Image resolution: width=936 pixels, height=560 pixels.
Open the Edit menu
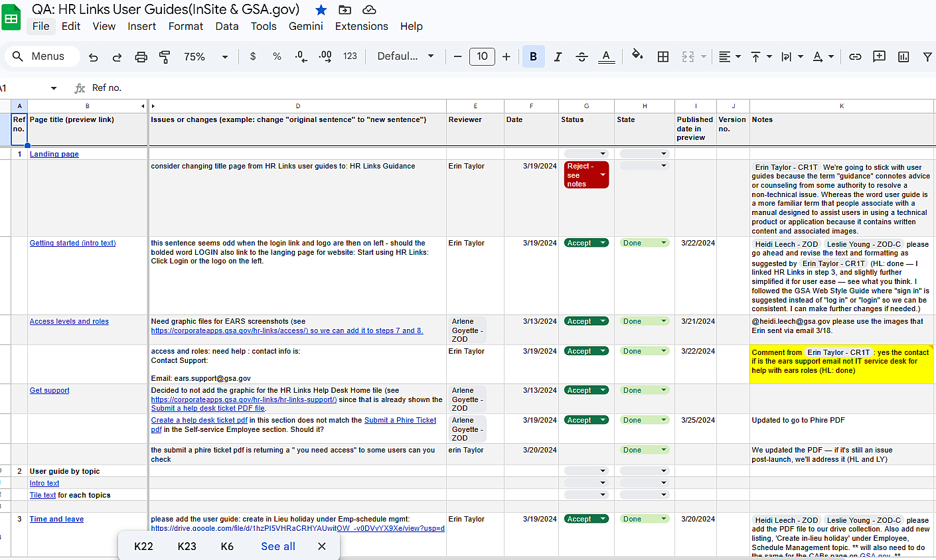click(x=71, y=26)
